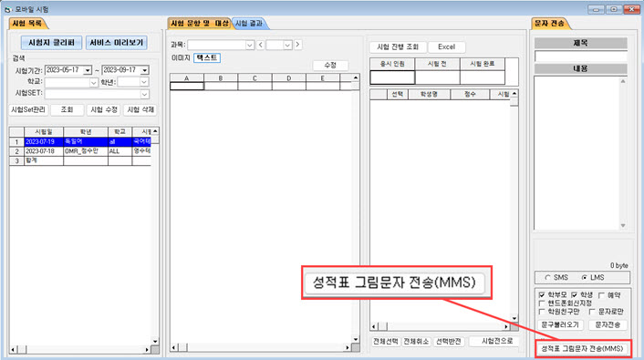Select the 2023-07-18 exam row
Screen dimensions: 644x360
(80, 151)
